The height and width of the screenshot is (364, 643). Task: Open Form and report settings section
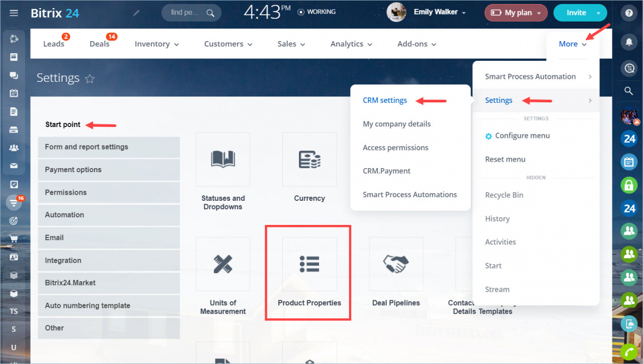(109, 147)
